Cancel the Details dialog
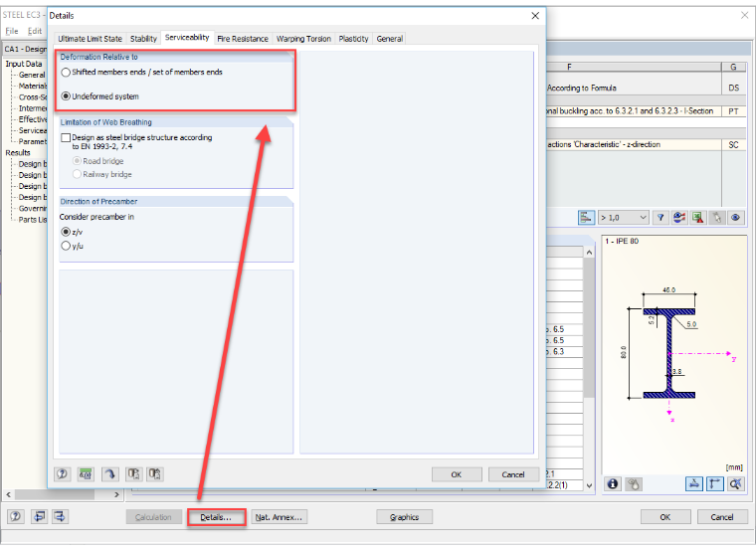The width and height of the screenshot is (756, 550). click(x=513, y=474)
